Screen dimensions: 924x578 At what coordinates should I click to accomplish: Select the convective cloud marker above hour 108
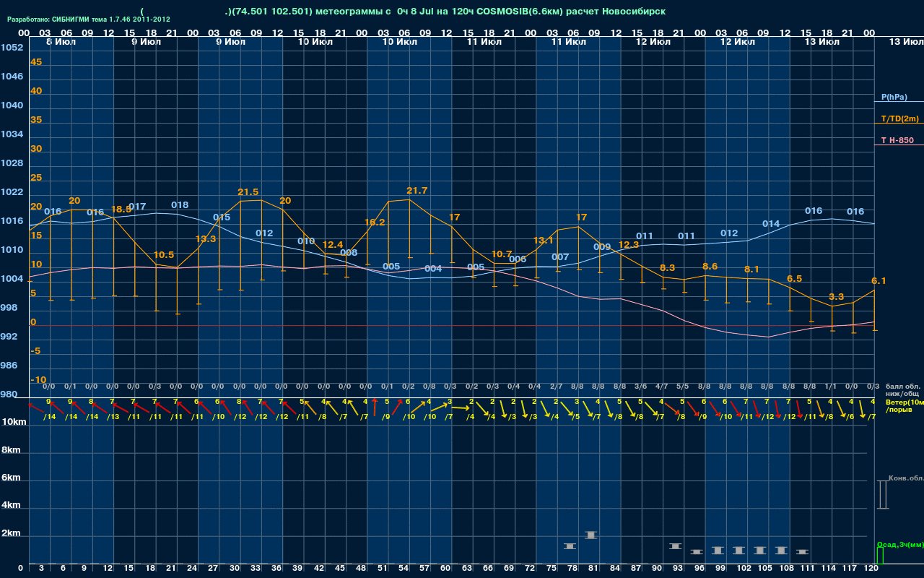(x=781, y=551)
